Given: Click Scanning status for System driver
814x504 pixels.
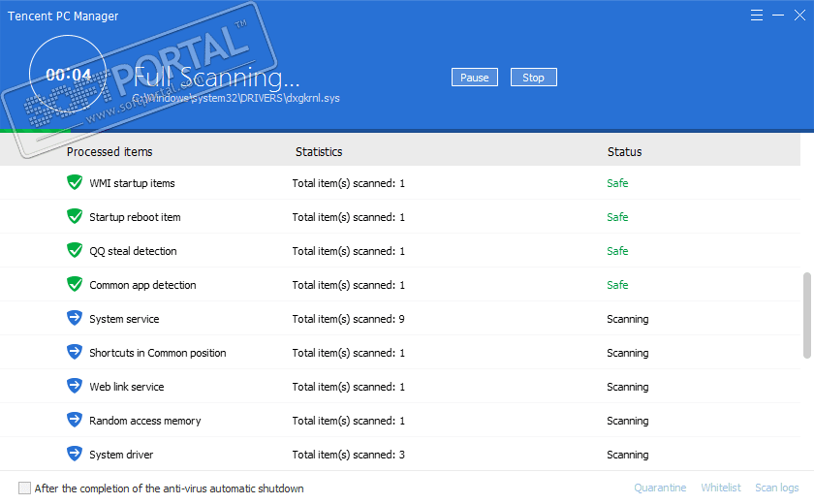Looking at the screenshot, I should [628, 455].
